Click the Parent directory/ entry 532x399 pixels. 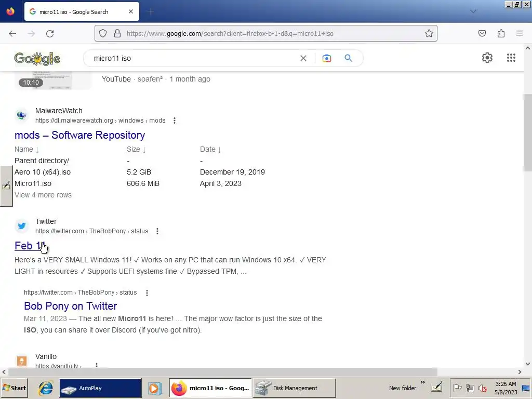42,161
